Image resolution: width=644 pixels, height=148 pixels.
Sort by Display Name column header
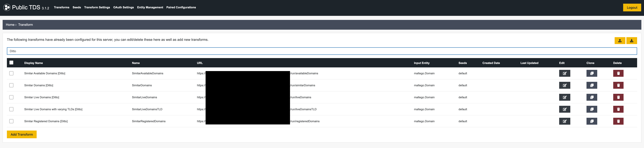(34, 63)
